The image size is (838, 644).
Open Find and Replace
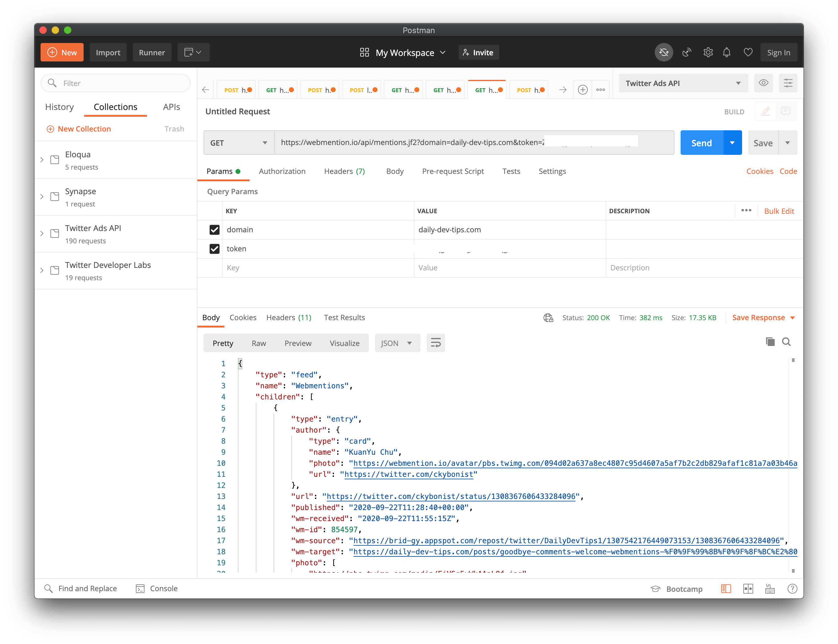80,588
